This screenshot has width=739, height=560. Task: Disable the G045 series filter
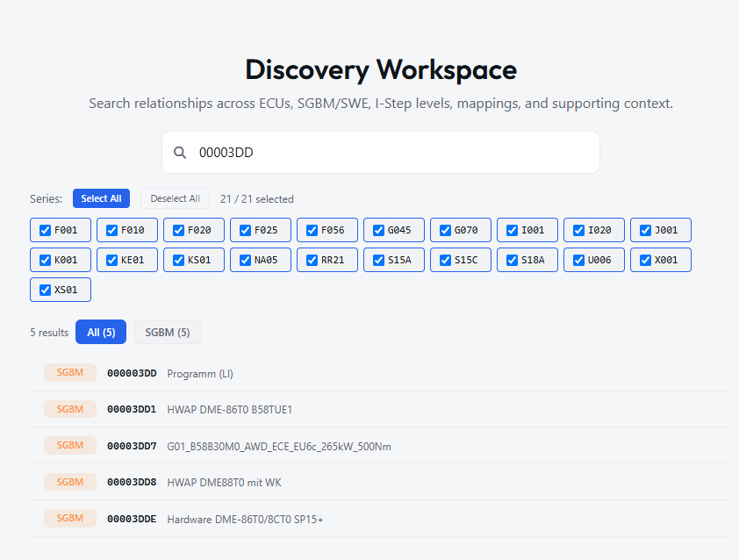pos(379,230)
